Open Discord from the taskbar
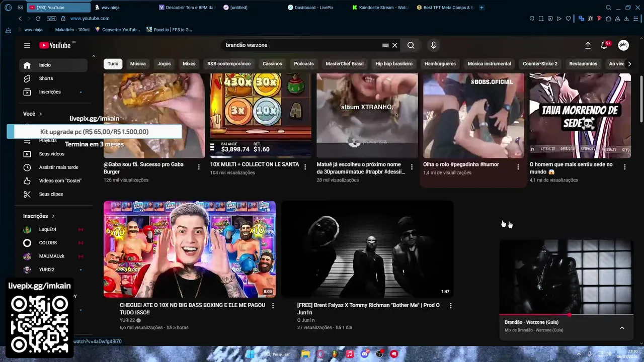 (x=365, y=354)
